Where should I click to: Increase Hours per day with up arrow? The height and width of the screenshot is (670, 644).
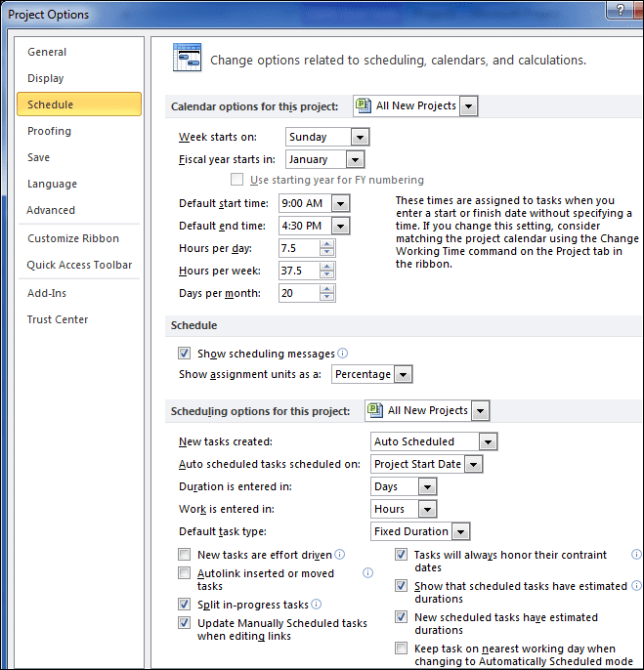[326, 244]
